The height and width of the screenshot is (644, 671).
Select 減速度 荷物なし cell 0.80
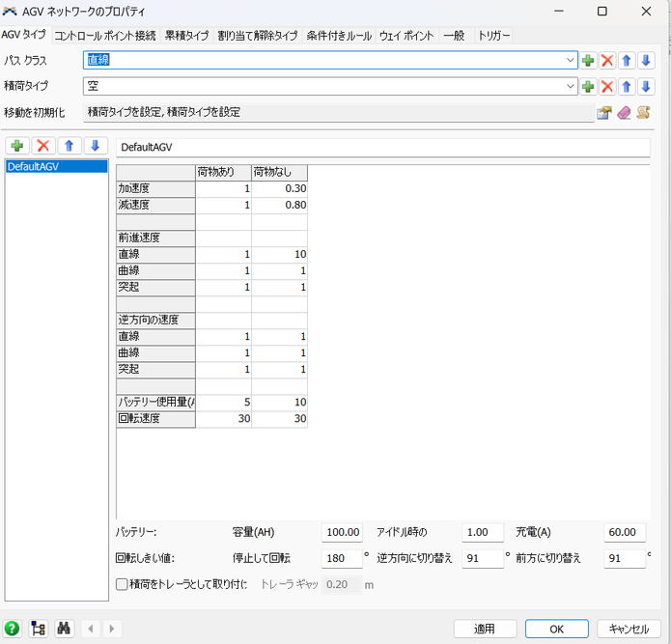click(279, 205)
